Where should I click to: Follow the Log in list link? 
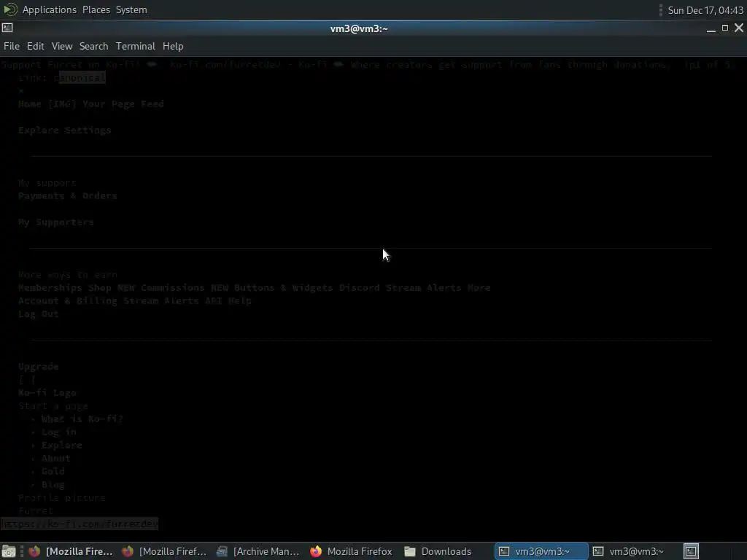(x=58, y=432)
